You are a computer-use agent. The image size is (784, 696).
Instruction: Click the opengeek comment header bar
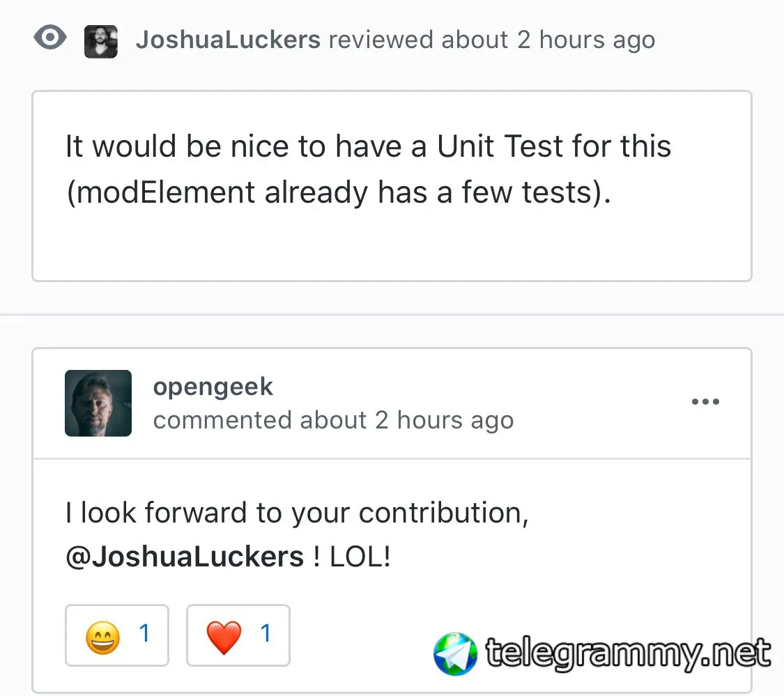[592, 403]
